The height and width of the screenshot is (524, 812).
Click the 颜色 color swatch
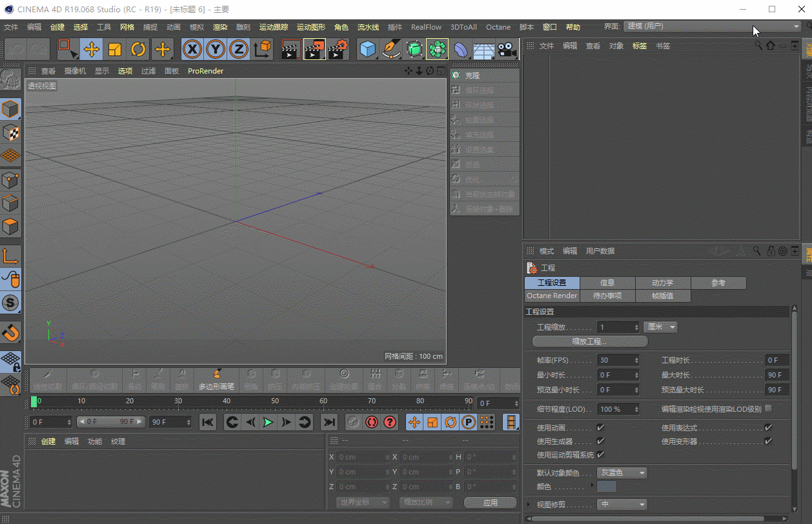pos(607,486)
